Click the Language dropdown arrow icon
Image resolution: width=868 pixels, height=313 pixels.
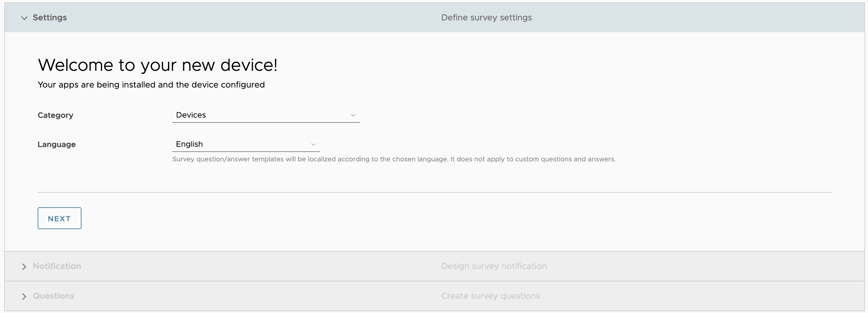(313, 144)
